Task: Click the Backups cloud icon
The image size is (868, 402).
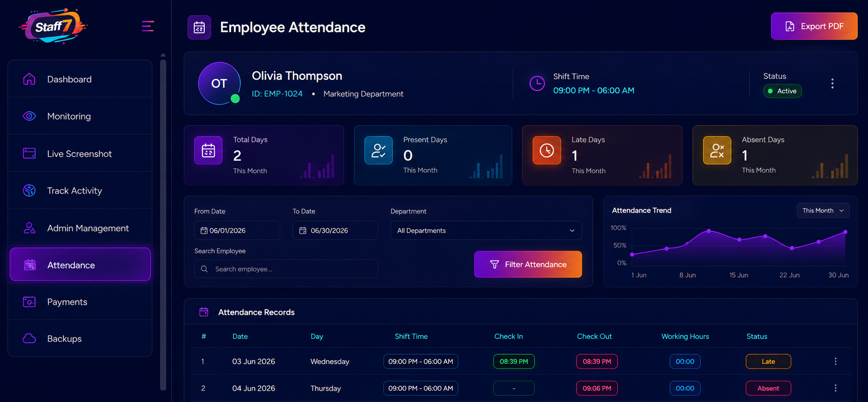Action: [29, 338]
